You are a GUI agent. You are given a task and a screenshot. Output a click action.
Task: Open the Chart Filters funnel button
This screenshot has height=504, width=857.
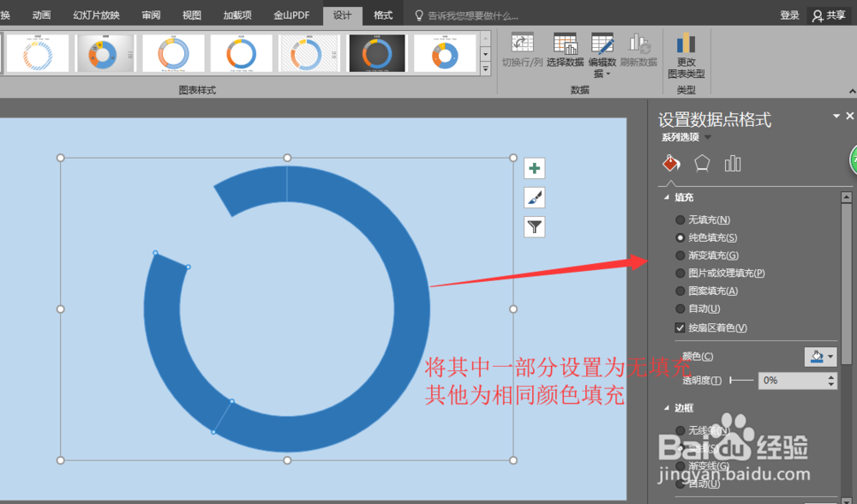535,226
